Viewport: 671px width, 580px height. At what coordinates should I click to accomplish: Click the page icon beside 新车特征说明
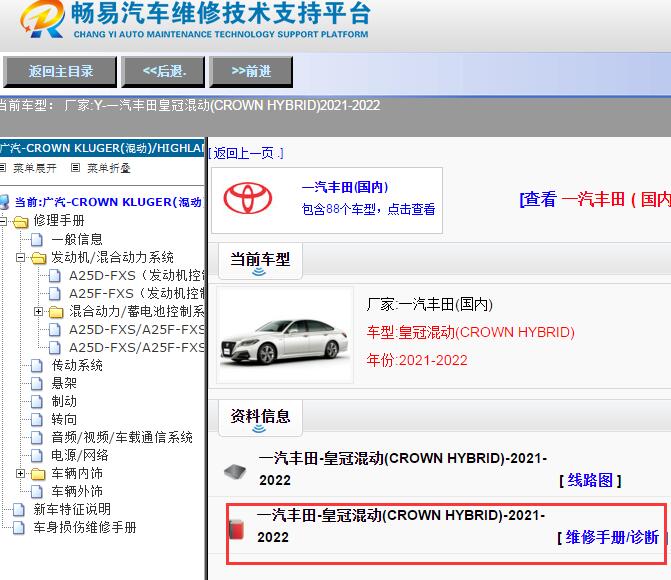(x=19, y=509)
